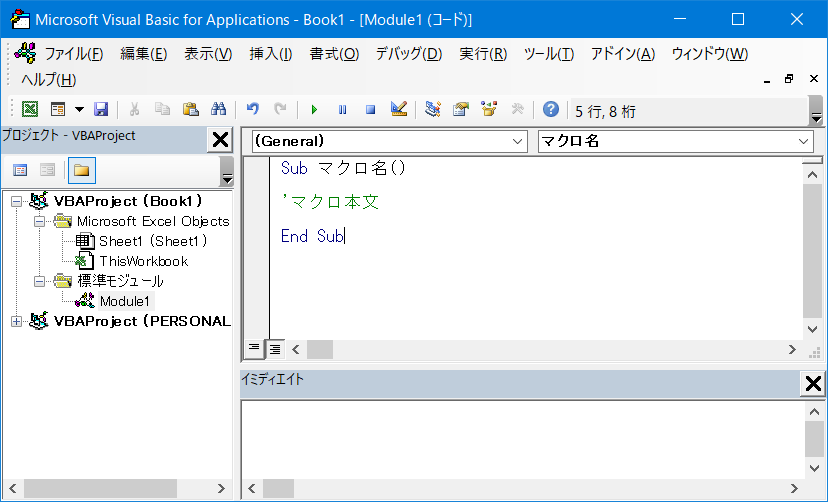Open the 挿入(I) menu
828x502 pixels.
270,53
